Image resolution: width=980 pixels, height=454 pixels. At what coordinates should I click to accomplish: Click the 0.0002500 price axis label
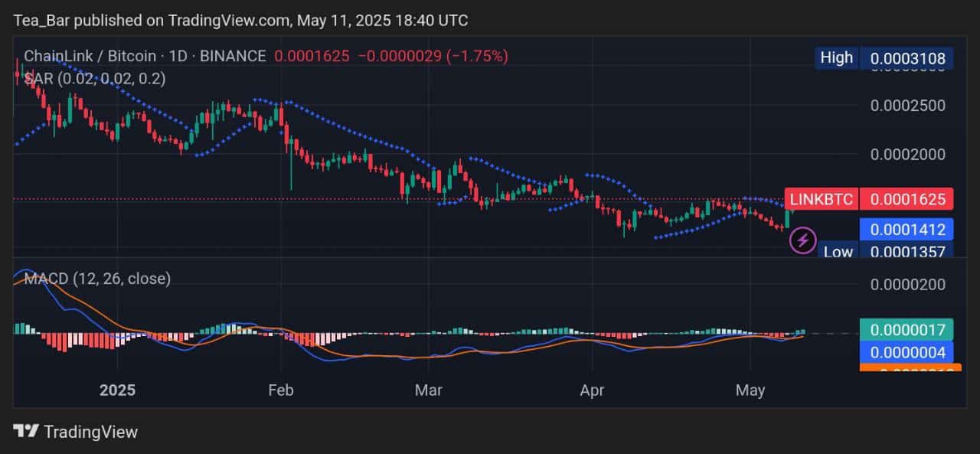908,105
